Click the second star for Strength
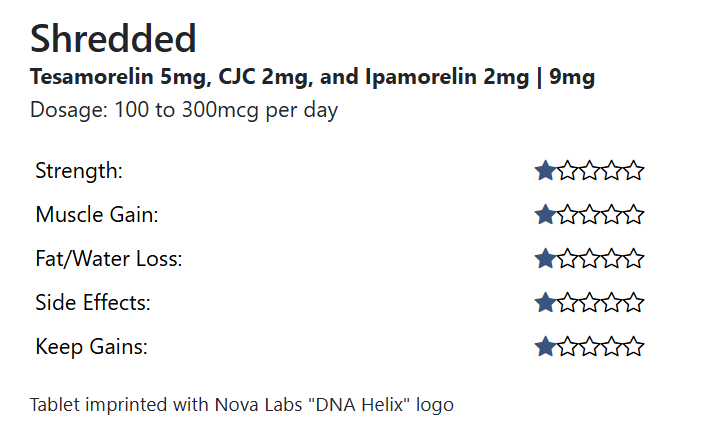The height and width of the screenshot is (446, 723). pyautogui.click(x=568, y=171)
